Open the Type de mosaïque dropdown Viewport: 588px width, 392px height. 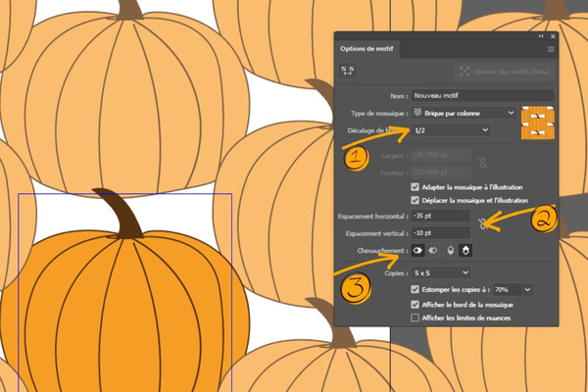click(464, 113)
